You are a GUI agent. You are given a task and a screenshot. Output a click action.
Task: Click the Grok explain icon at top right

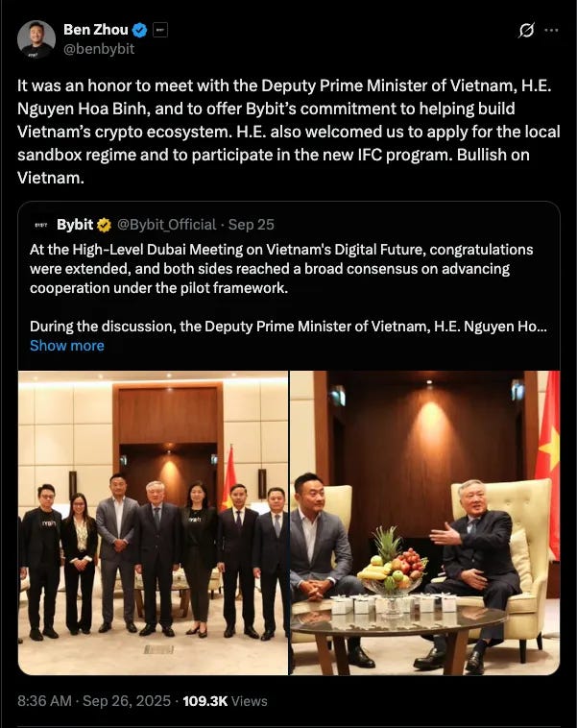(526, 30)
